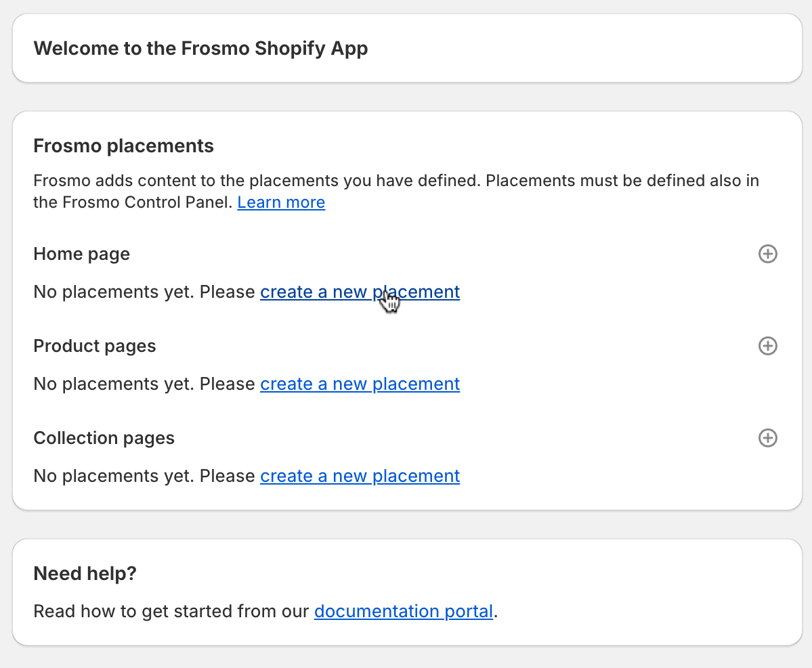
Task: Click the 'Read how to get started' text
Action: pos(171,611)
